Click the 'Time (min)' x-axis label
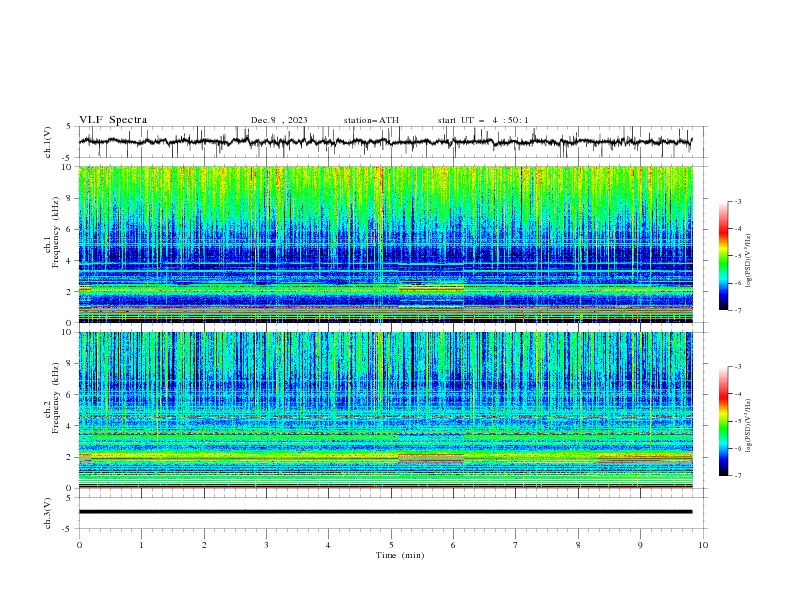This screenshot has width=792, height=612. 400,555
